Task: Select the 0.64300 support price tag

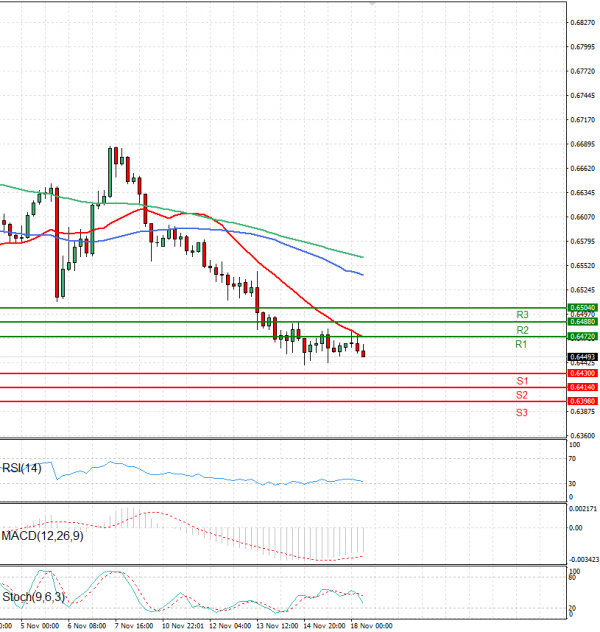Action: pos(583,373)
